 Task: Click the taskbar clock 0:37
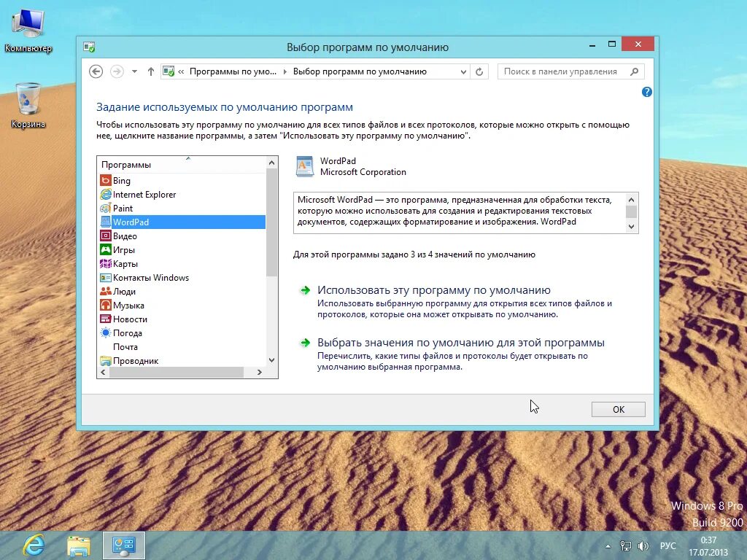click(708, 540)
